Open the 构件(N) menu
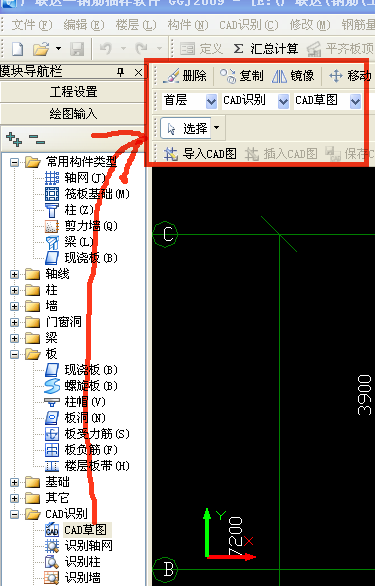The height and width of the screenshot is (586, 375). tap(187, 25)
